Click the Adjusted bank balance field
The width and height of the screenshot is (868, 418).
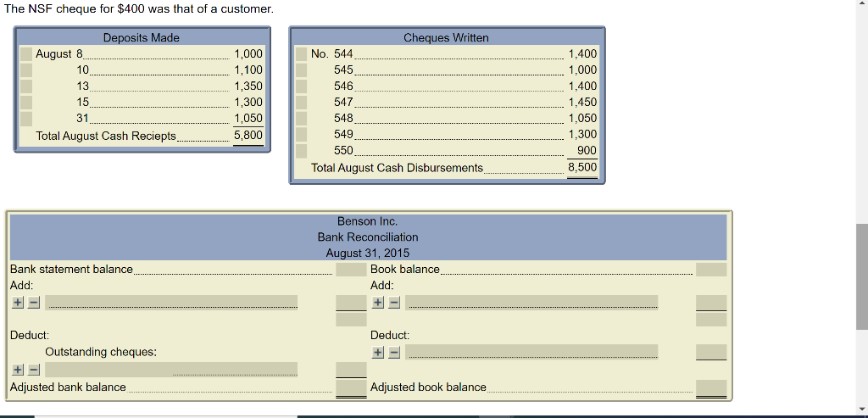point(351,387)
